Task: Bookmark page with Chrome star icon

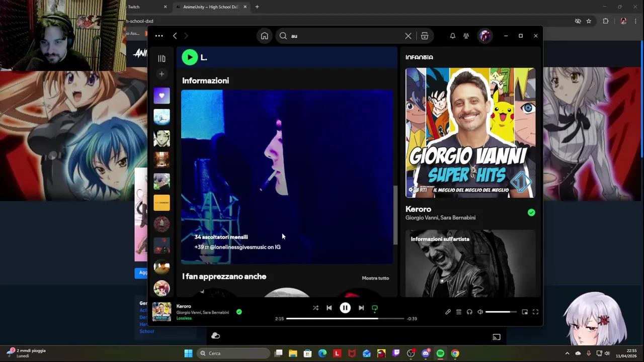Action: (x=589, y=21)
